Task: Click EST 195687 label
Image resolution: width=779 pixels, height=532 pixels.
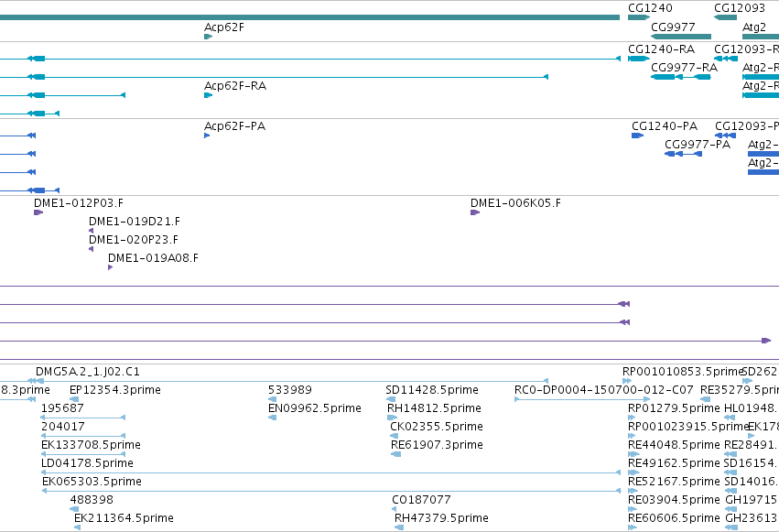Action: click(x=62, y=408)
